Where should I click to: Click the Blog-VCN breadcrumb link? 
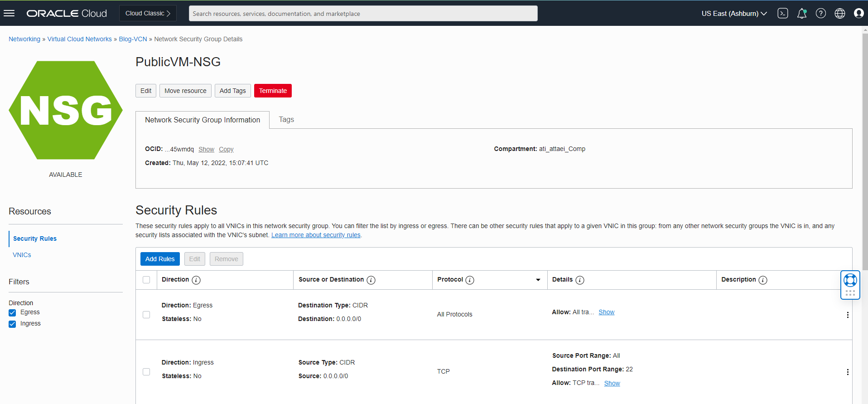(133, 39)
